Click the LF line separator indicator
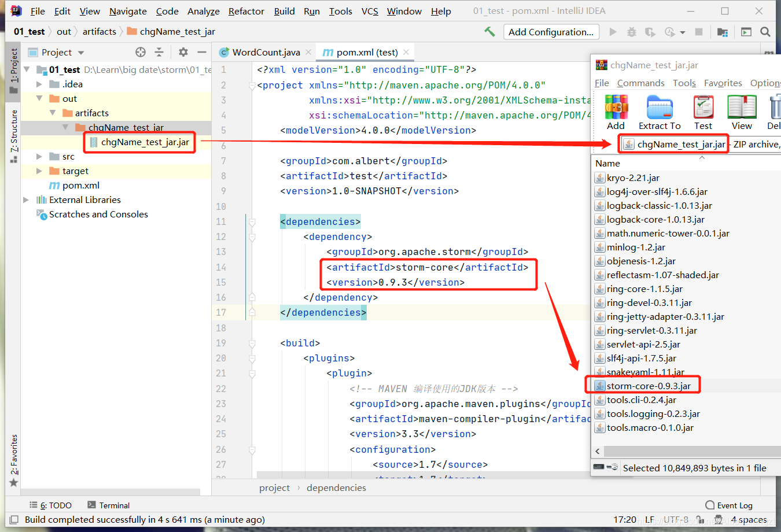The image size is (781, 532). click(x=650, y=520)
